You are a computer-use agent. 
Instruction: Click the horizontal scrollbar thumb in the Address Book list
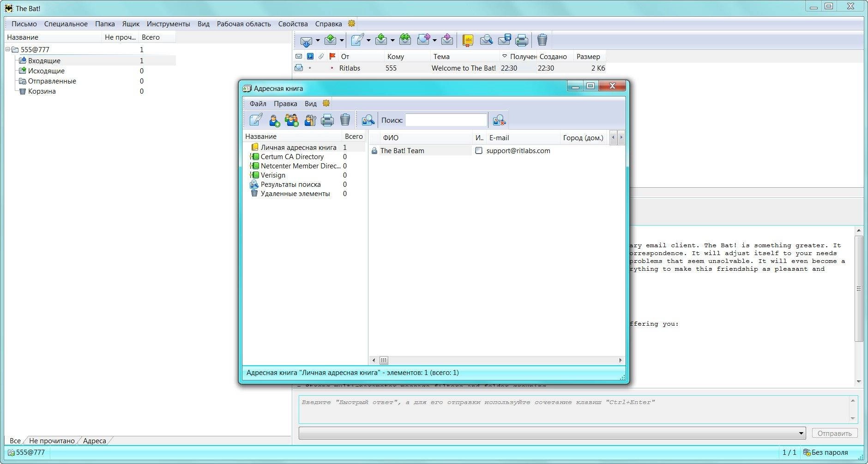point(384,360)
